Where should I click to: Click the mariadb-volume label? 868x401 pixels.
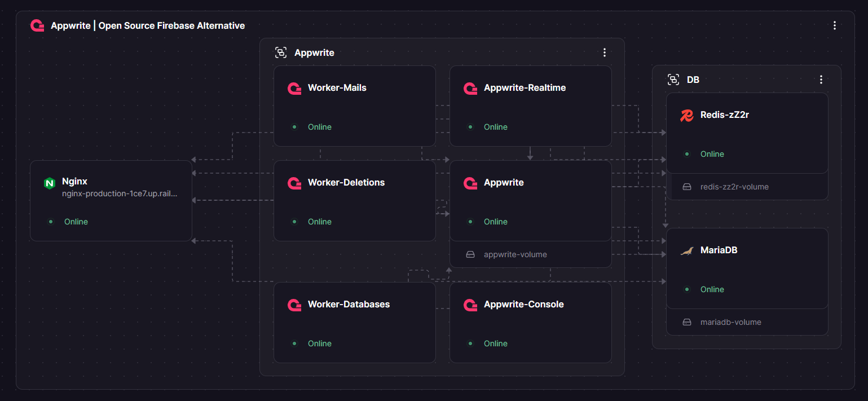point(731,322)
